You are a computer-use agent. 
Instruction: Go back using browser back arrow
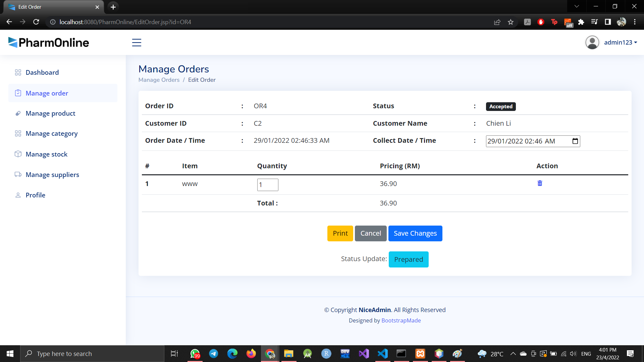point(9,22)
